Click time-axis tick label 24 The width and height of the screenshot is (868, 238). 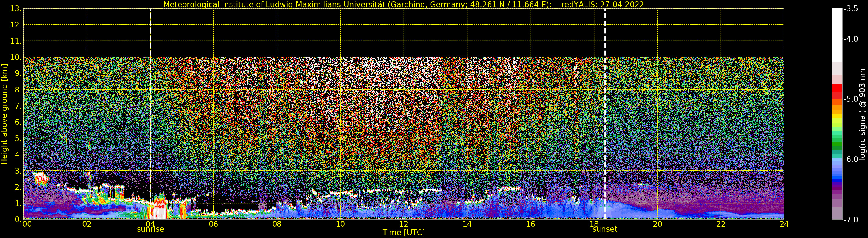pyautogui.click(x=784, y=224)
